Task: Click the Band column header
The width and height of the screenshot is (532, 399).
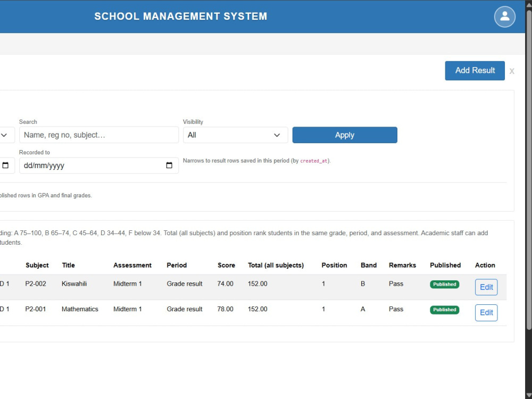Action: coord(369,265)
